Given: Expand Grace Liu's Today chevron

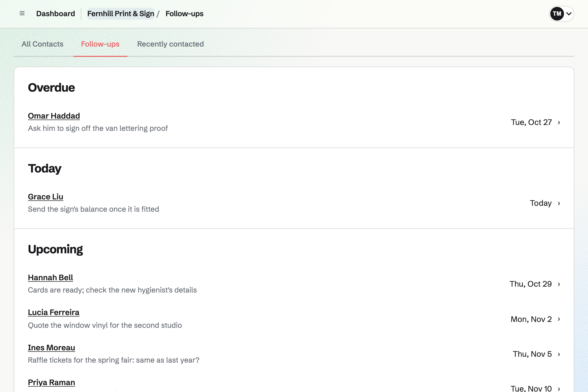Looking at the screenshot, I should coord(559,203).
